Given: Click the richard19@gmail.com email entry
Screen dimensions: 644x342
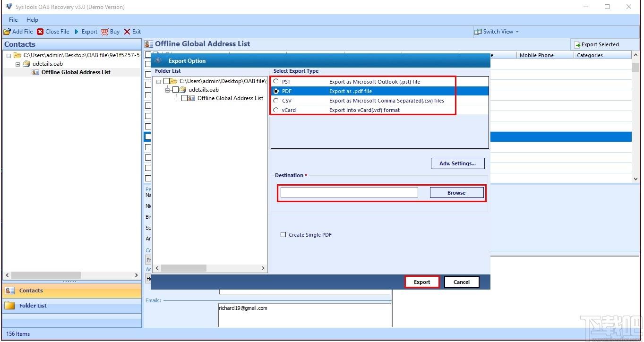Looking at the screenshot, I should pos(243,308).
